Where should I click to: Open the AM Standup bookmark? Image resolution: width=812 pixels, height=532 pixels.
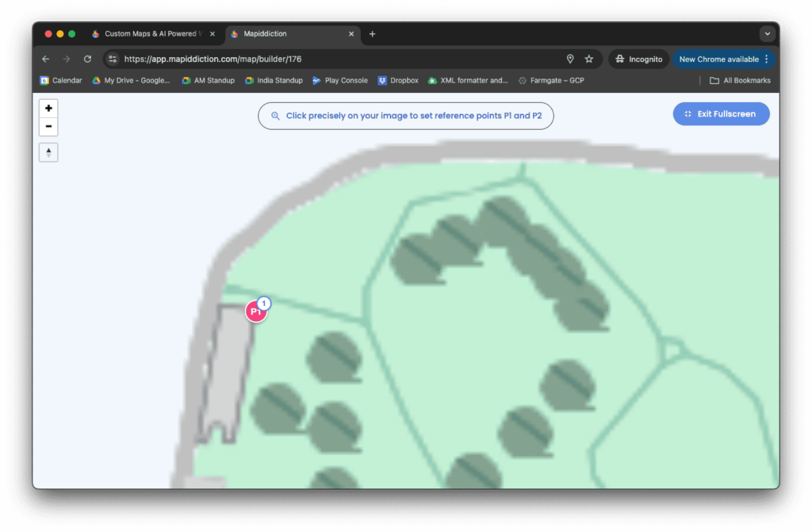pos(208,80)
